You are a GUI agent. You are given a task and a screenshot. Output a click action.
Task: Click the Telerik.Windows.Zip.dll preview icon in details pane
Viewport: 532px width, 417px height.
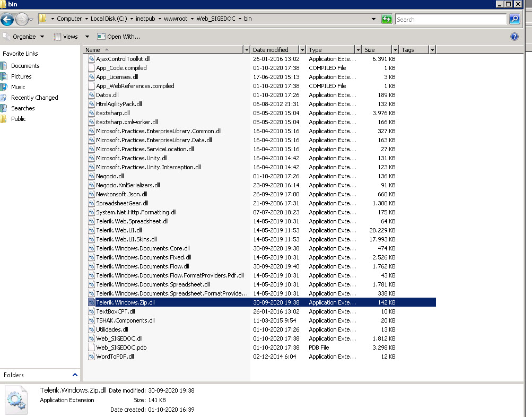tap(15, 399)
